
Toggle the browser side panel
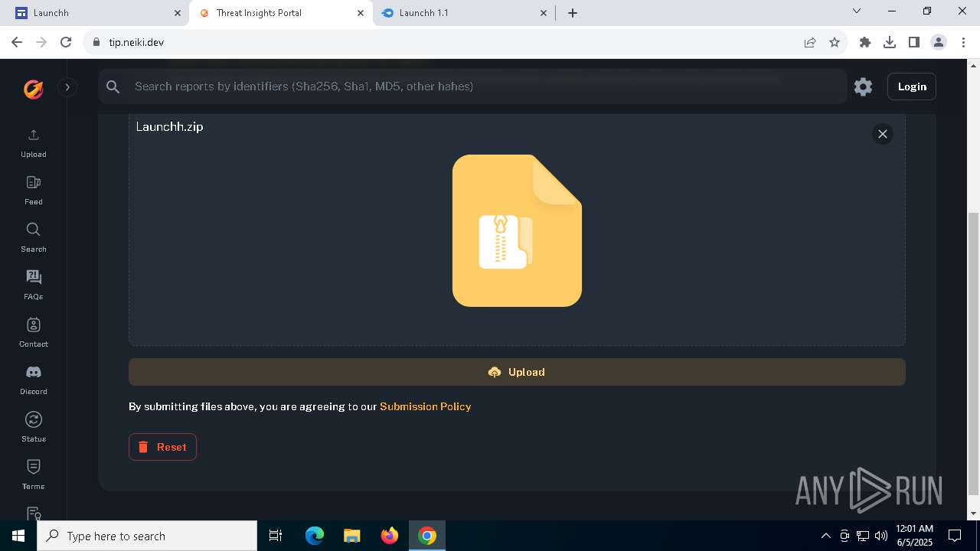pyautogui.click(x=914, y=42)
